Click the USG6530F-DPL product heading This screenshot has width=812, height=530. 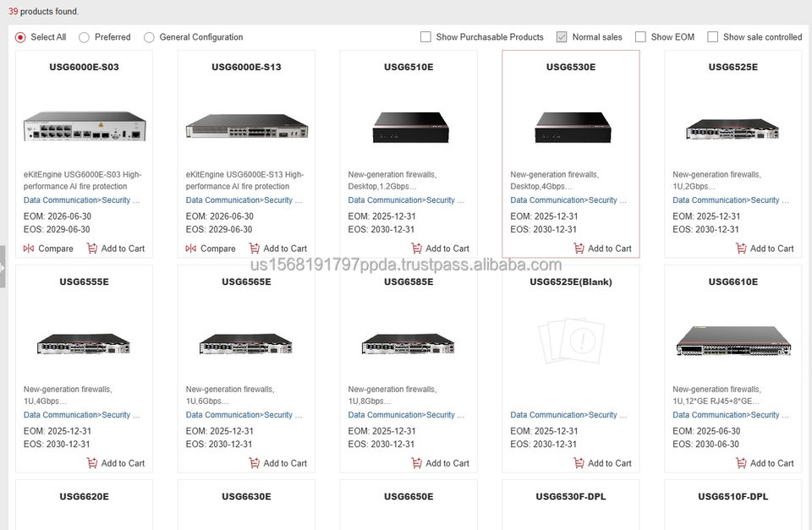(571, 496)
